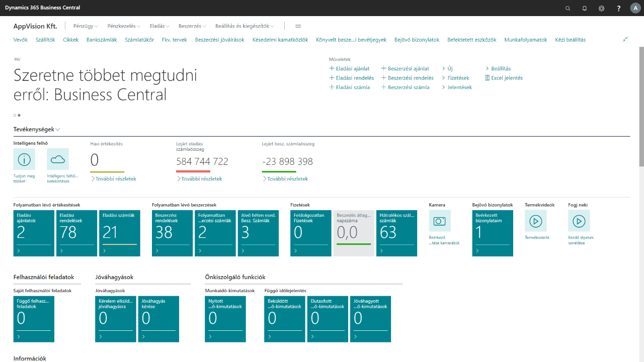The height and width of the screenshot is (362, 644).
Task: Click the headline about Business Central
Action: coord(105,84)
